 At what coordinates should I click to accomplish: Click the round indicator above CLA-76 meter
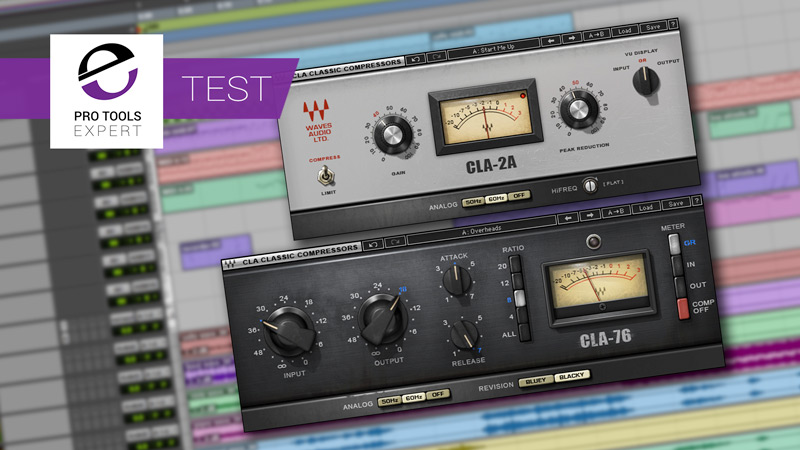tap(593, 241)
